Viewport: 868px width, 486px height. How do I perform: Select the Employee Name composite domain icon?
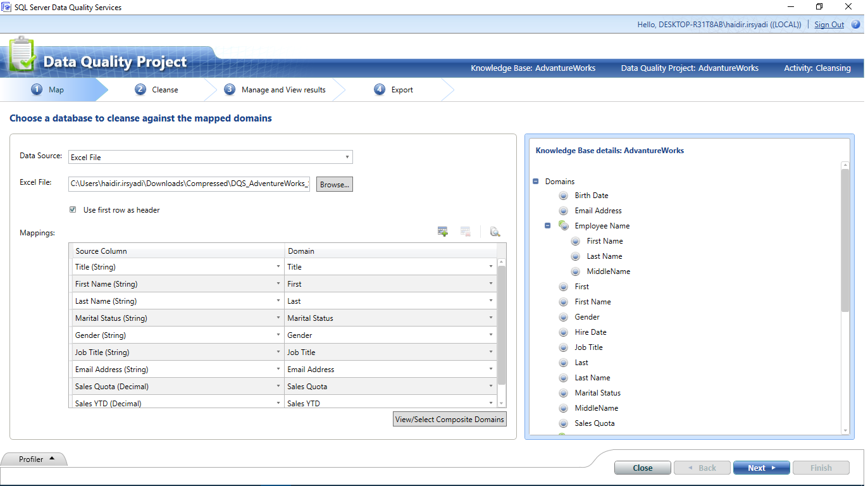point(563,225)
